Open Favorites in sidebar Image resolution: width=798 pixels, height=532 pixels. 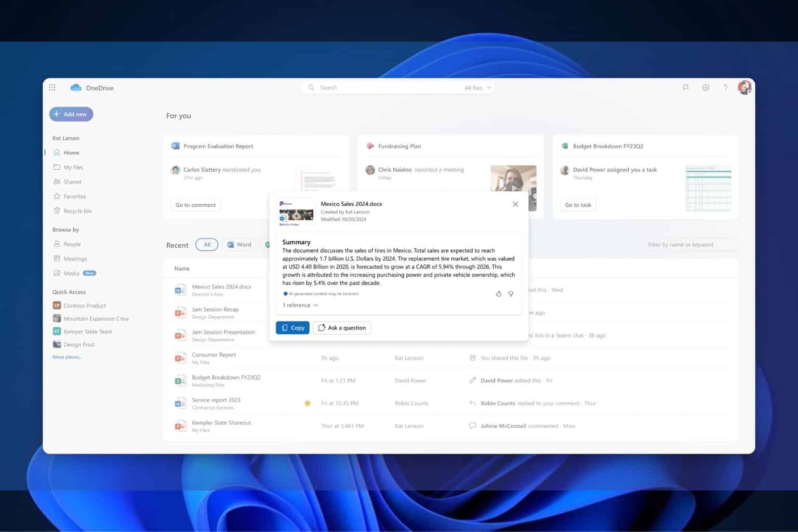click(x=75, y=196)
